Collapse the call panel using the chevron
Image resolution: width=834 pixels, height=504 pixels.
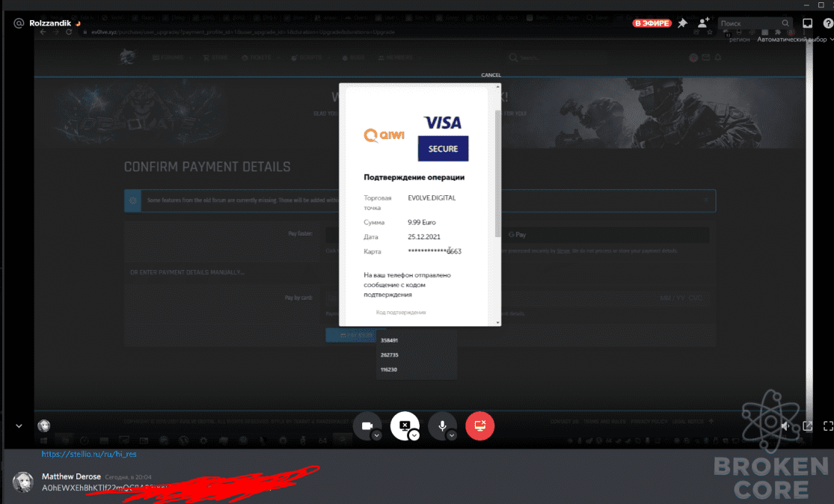[19, 425]
